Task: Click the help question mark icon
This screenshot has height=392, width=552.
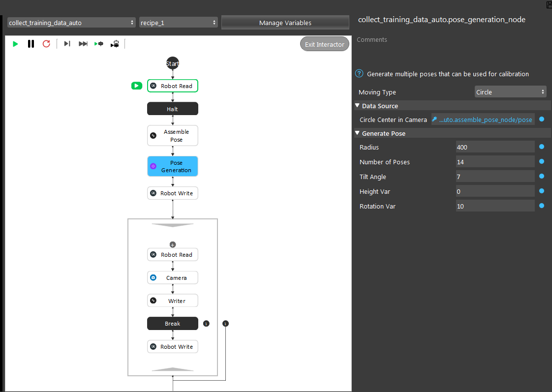Action: coord(359,74)
